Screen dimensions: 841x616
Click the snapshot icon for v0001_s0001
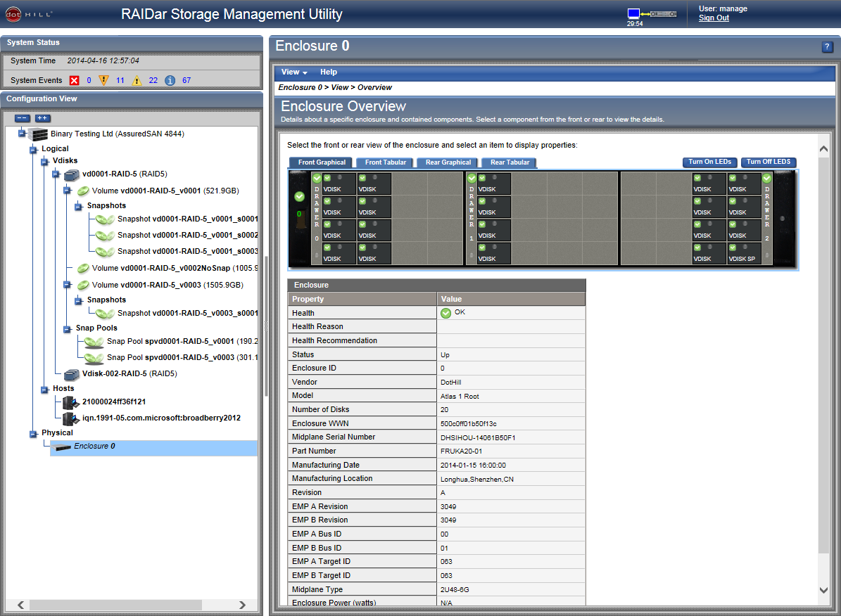coord(105,219)
